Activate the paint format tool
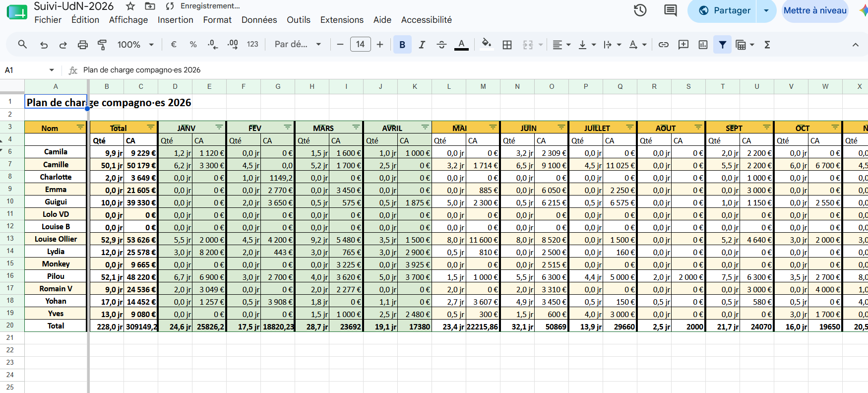Screen dimensions: 868x393 (102, 45)
